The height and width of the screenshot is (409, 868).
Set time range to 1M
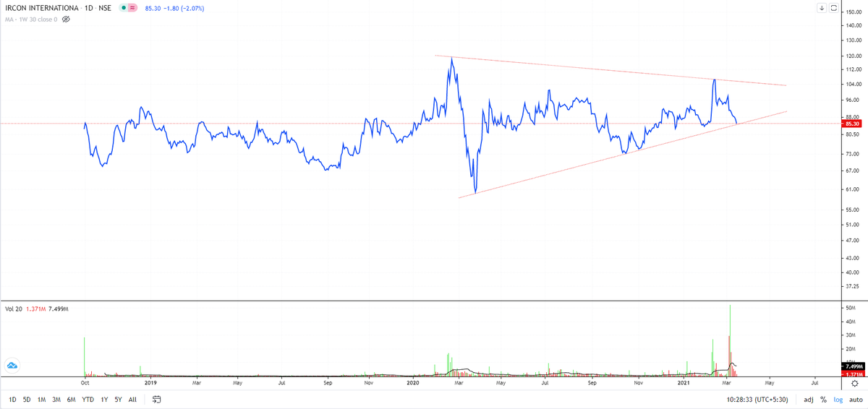(x=41, y=399)
